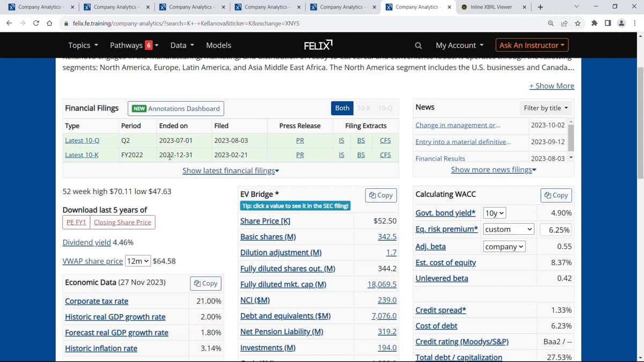Open the browser profile avatar

(x=621, y=23)
